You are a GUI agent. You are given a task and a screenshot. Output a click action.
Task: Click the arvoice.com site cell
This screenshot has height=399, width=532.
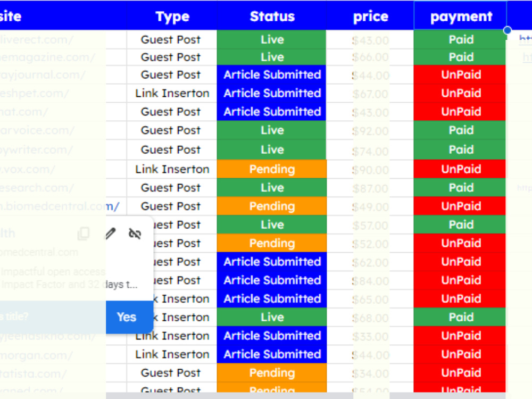click(63, 130)
